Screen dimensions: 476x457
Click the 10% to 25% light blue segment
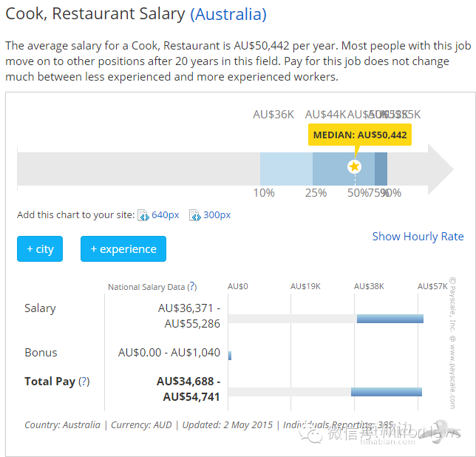pos(286,169)
